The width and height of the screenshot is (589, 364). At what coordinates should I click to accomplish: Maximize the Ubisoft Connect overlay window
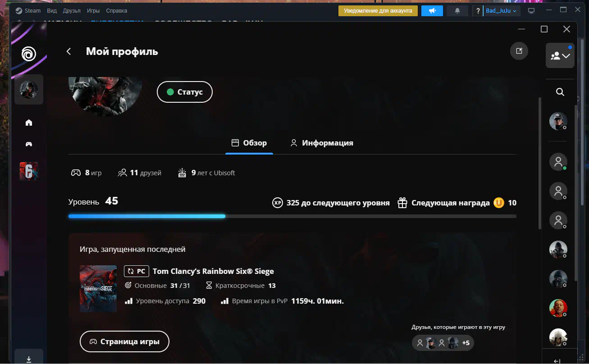544,29
